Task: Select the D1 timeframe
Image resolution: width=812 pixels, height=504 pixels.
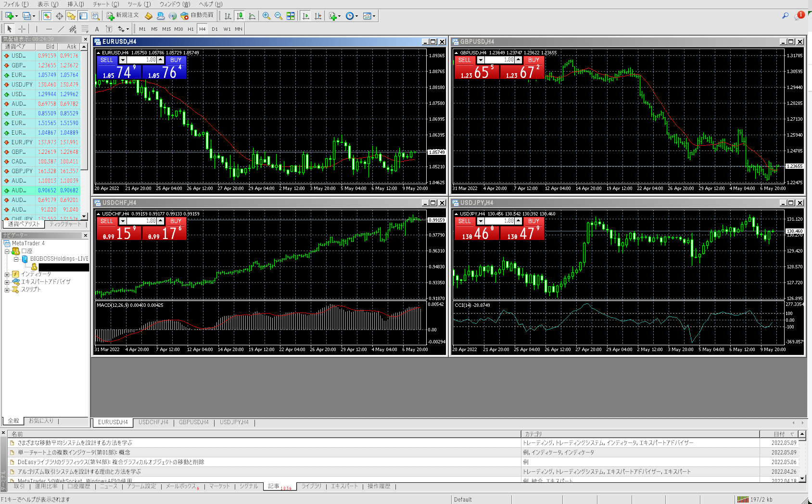Action: [215, 29]
